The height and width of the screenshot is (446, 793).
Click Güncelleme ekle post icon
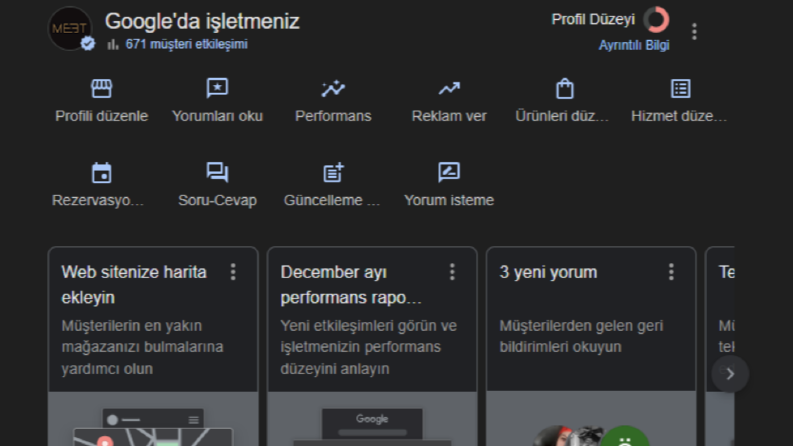333,172
